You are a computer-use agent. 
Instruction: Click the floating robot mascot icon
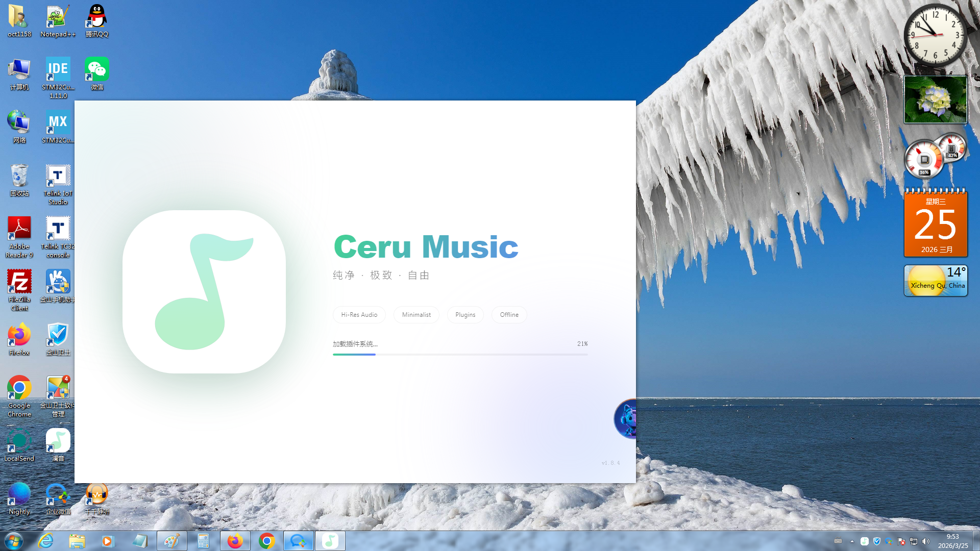626,419
